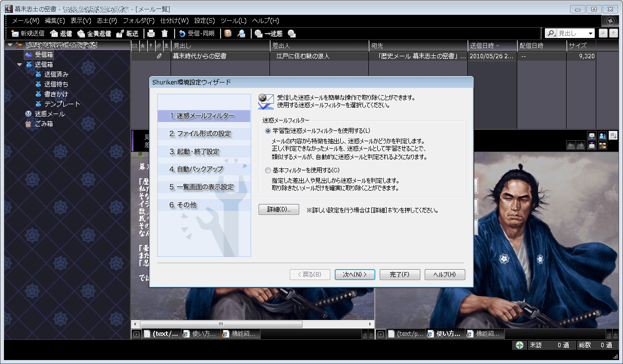The image size is (623, 364).
Task: Open the 志士(P) menu
Action: coord(107,21)
